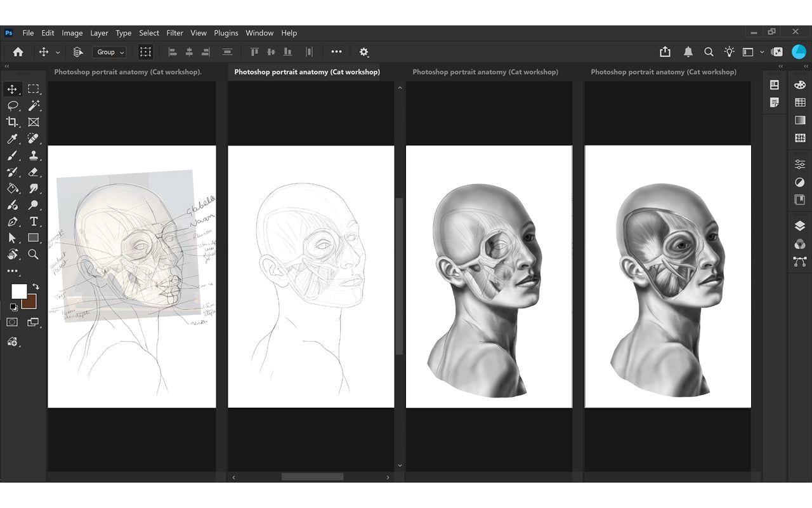812x508 pixels.
Task: Select the Clone Stamp tool
Action: [34, 155]
